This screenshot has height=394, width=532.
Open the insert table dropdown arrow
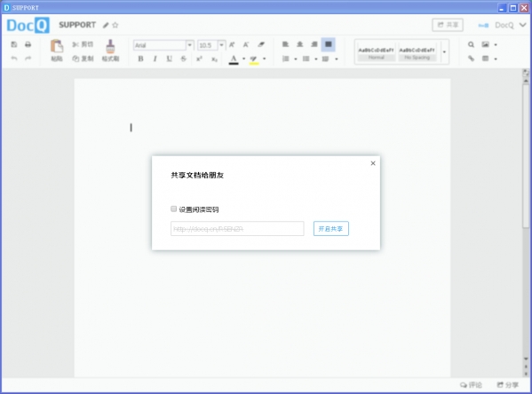[496, 59]
